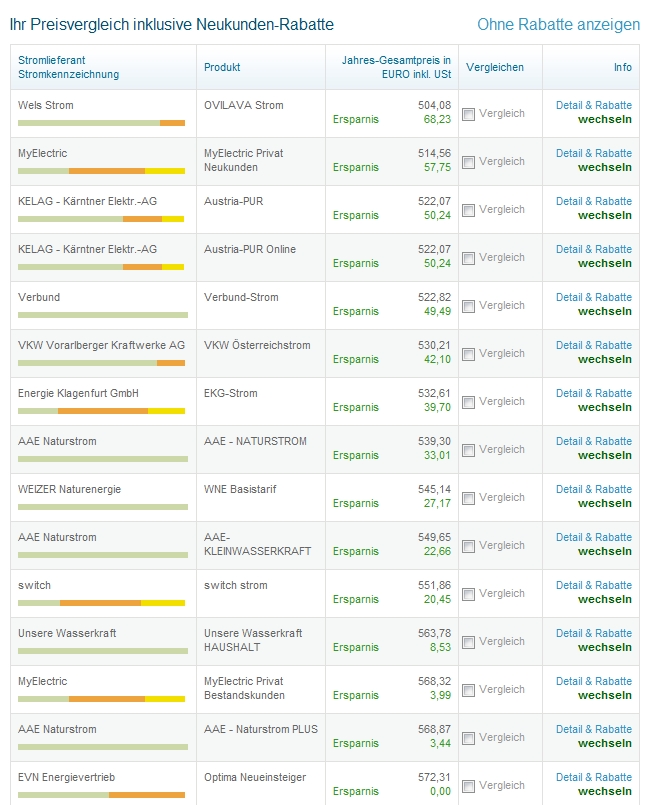Image resolution: width=647 pixels, height=805 pixels.
Task: Click the Produkt column header
Action: 222,67
